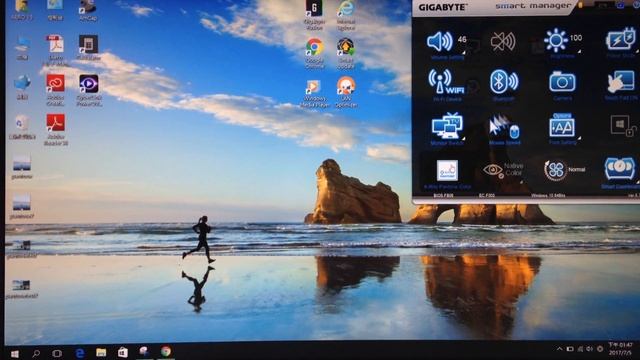This screenshot has height=360, width=640.
Task: Toggle the Wi-Fi Device icon
Action: tap(447, 82)
